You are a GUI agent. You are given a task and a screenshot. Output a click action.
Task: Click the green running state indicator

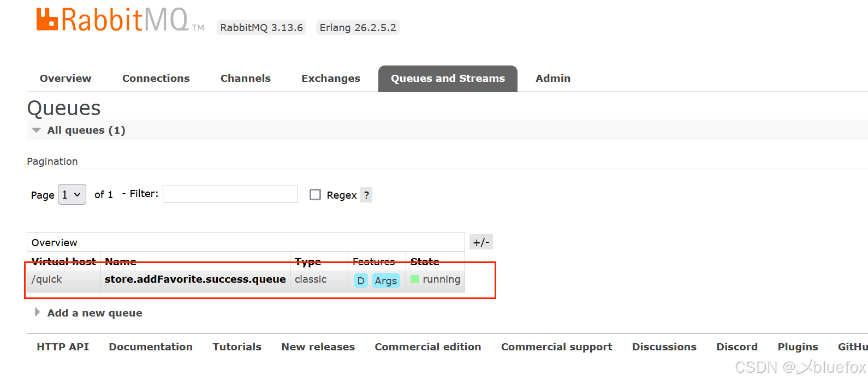pos(415,279)
